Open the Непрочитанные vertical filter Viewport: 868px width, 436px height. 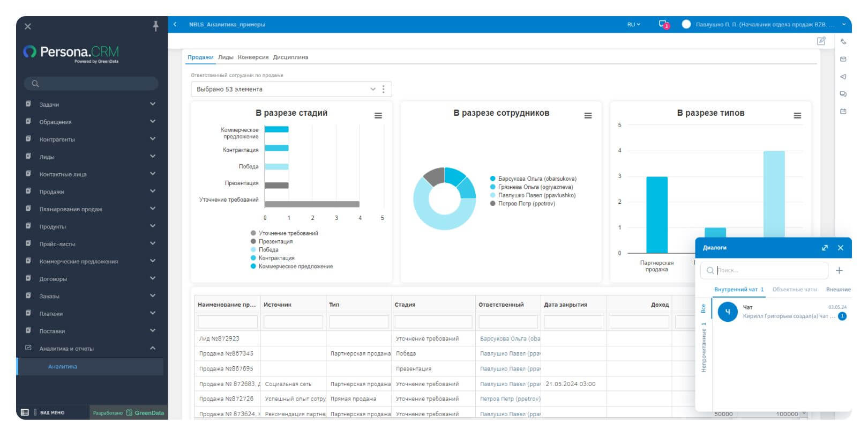tap(704, 348)
